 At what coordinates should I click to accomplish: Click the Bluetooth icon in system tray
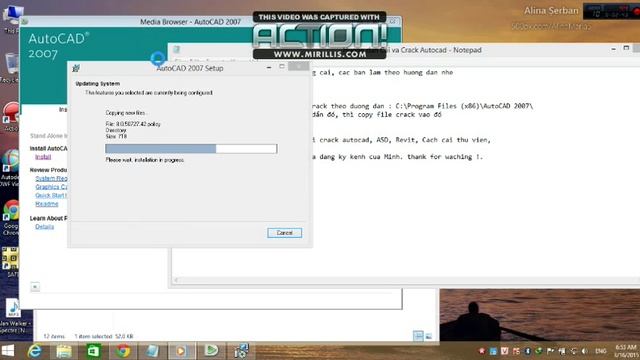coord(527,351)
